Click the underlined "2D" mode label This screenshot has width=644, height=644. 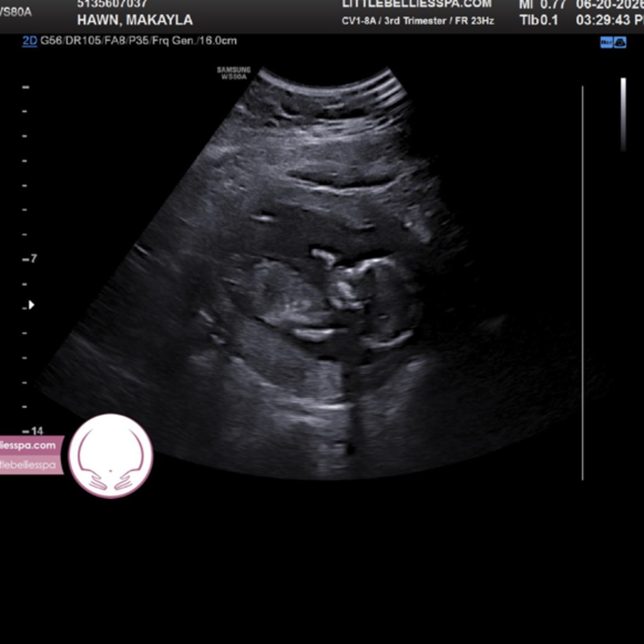(x=30, y=41)
